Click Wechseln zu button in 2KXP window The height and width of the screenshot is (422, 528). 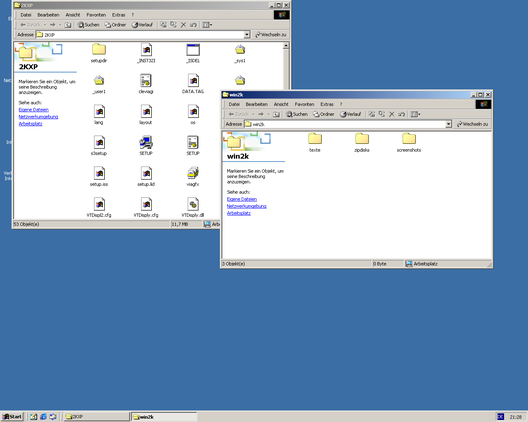[271, 35]
